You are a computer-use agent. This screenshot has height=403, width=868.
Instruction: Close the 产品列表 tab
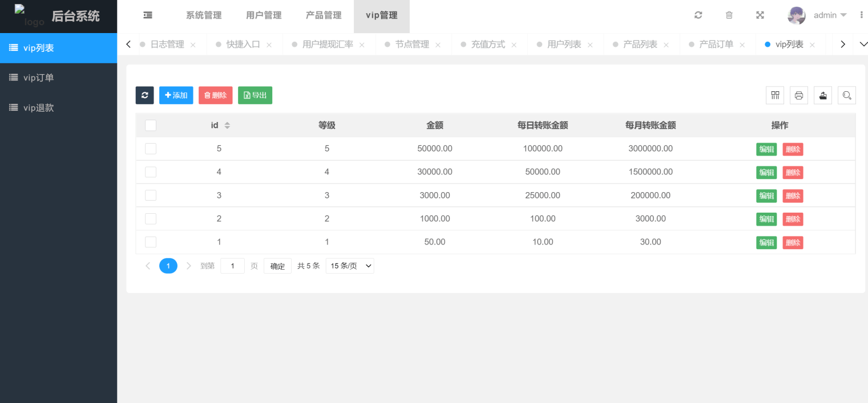point(666,45)
